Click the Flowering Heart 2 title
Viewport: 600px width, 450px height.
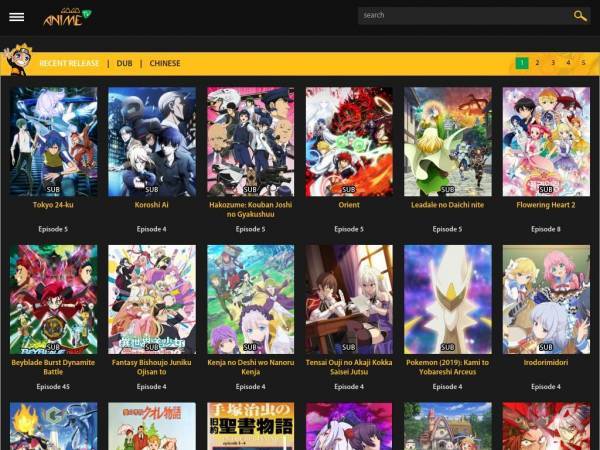(x=546, y=205)
